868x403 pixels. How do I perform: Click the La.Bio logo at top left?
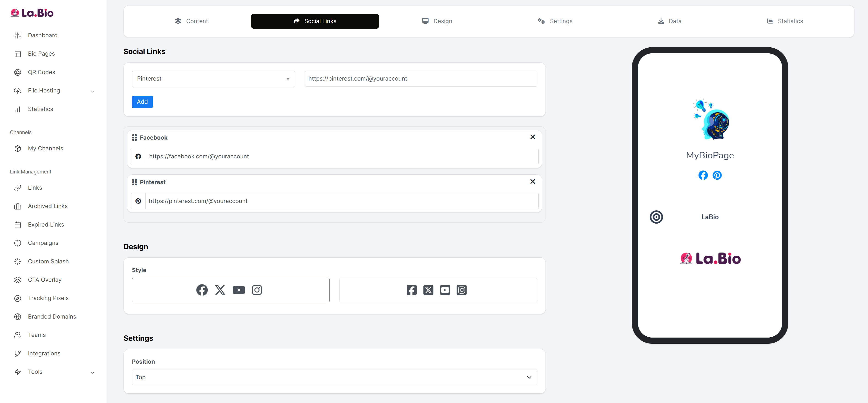[x=32, y=13]
